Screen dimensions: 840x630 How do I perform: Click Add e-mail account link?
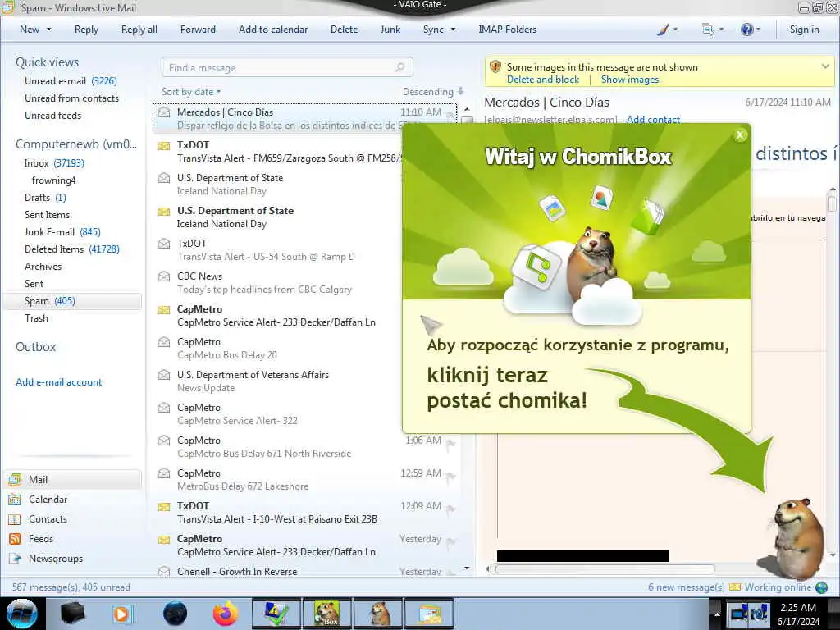pos(59,382)
